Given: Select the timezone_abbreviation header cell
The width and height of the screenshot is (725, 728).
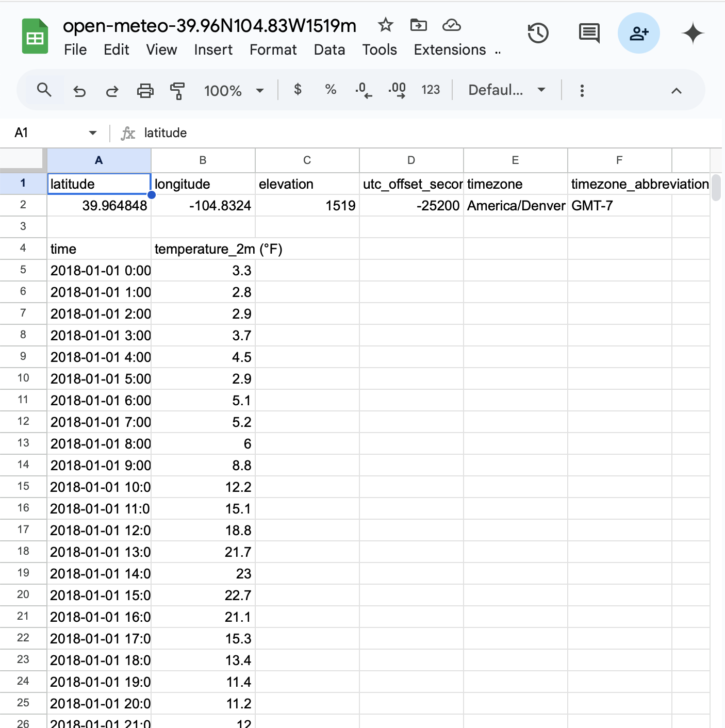Looking at the screenshot, I should (620, 184).
